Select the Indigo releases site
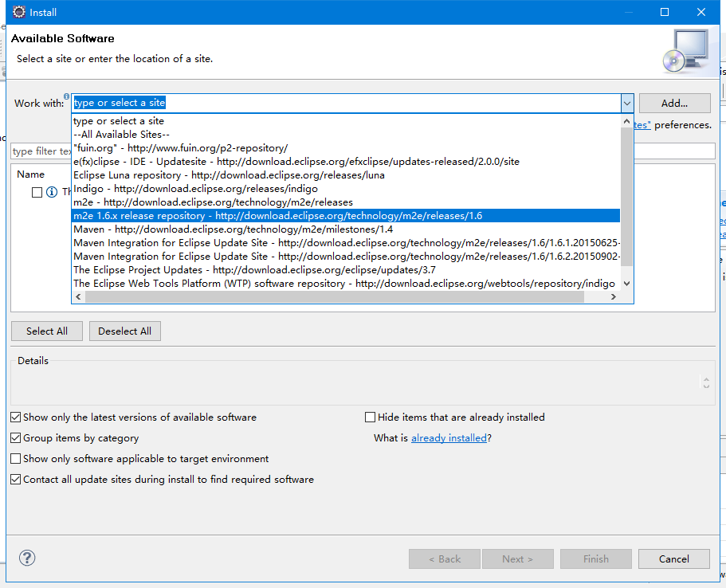 [346, 189]
